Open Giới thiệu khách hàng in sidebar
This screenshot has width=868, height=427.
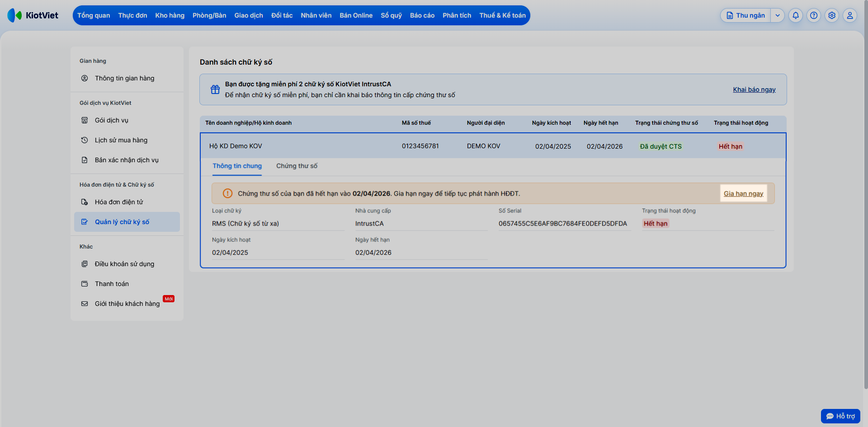tap(127, 304)
